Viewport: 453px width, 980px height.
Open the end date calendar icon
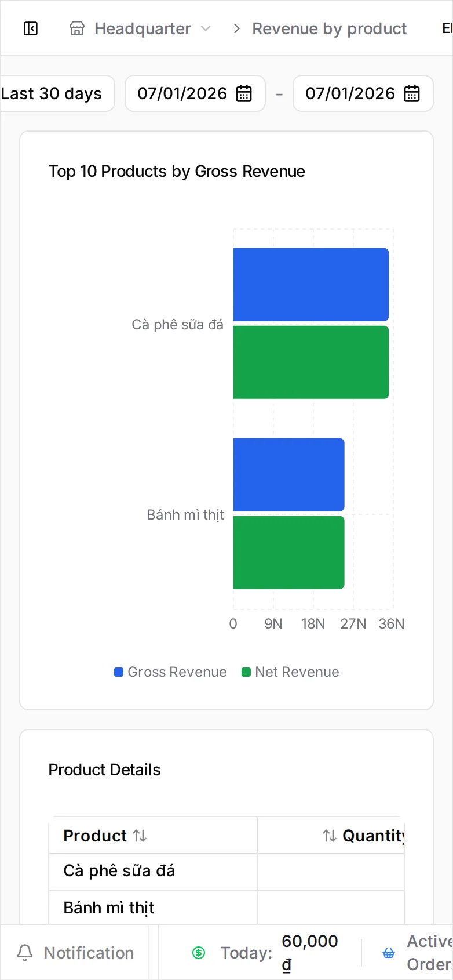(x=412, y=93)
